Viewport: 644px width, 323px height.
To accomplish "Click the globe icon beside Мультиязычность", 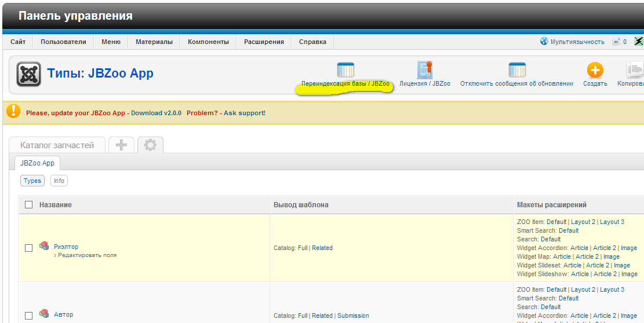I will (544, 42).
